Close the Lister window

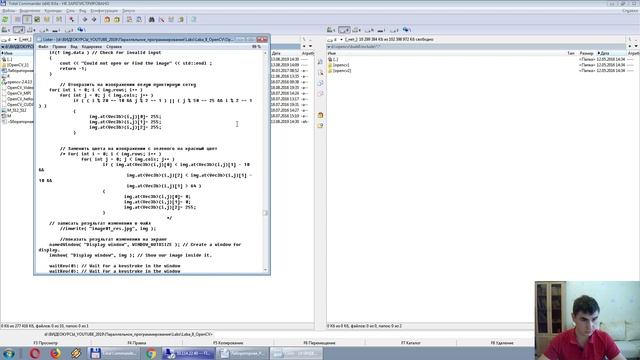[x=262, y=40]
